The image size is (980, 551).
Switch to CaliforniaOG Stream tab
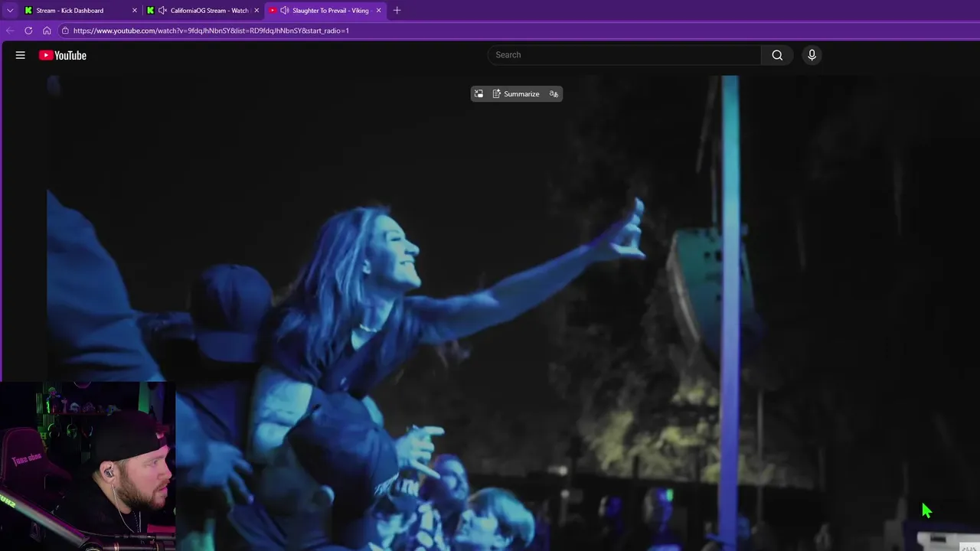coord(204,11)
